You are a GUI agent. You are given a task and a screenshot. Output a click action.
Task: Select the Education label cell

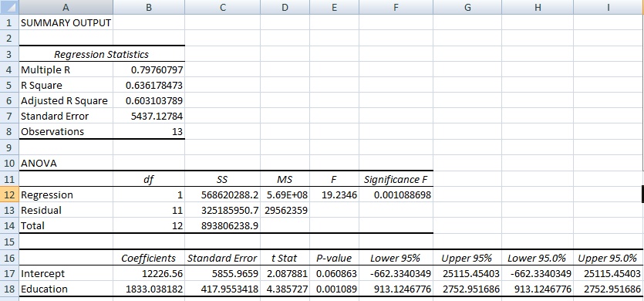coord(66,289)
